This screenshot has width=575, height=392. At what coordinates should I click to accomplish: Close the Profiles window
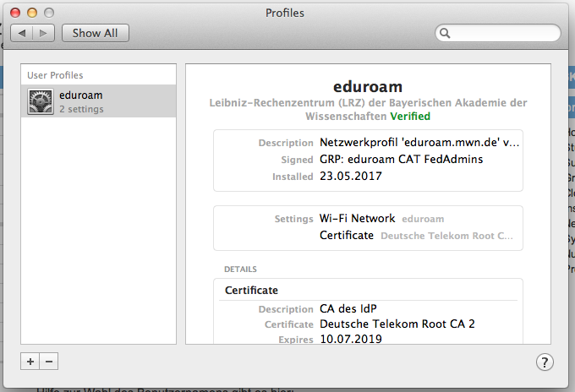point(16,13)
